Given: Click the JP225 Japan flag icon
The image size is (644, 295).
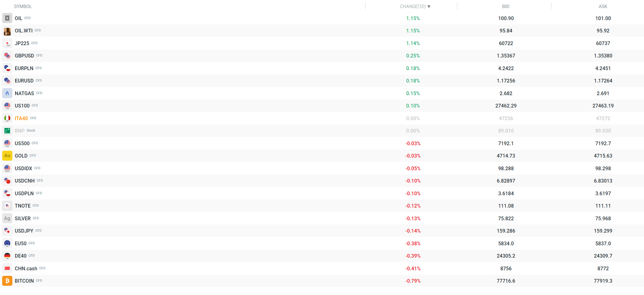Looking at the screenshot, I should [7, 44].
